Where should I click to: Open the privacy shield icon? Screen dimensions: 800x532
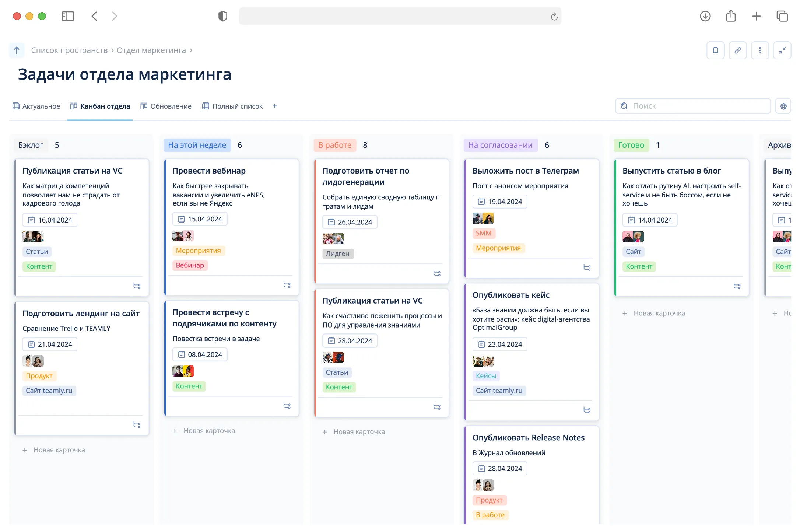click(x=223, y=16)
